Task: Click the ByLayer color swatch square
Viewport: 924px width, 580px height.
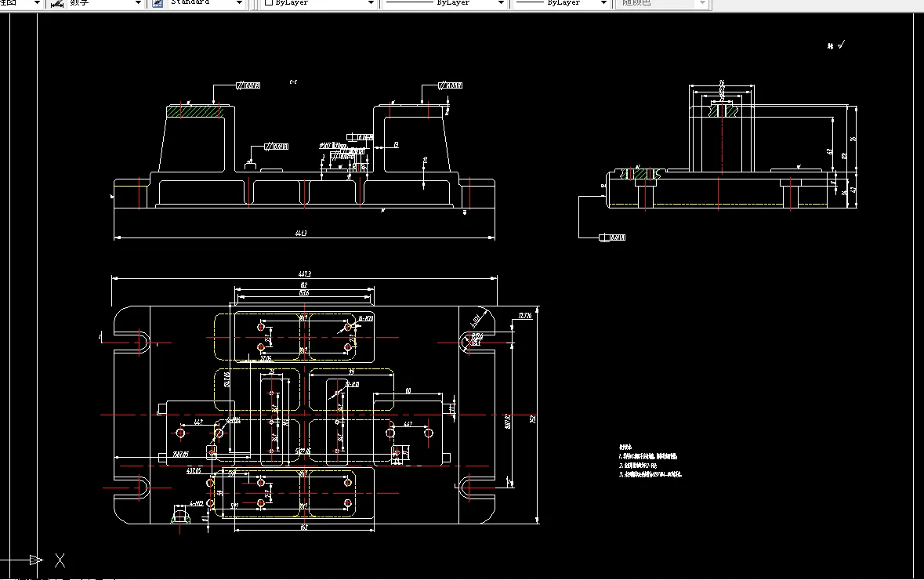Action: 269,2
